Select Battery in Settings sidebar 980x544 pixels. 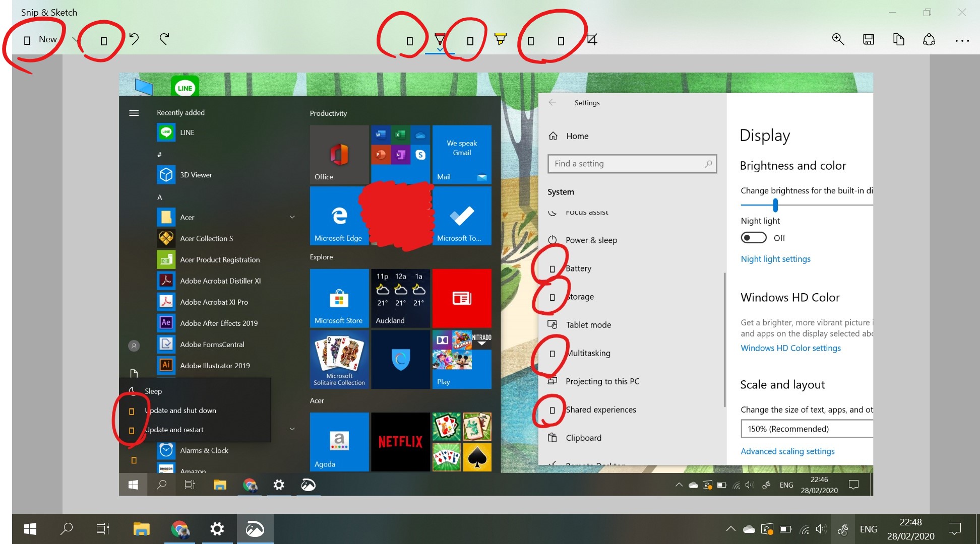(631, 268)
